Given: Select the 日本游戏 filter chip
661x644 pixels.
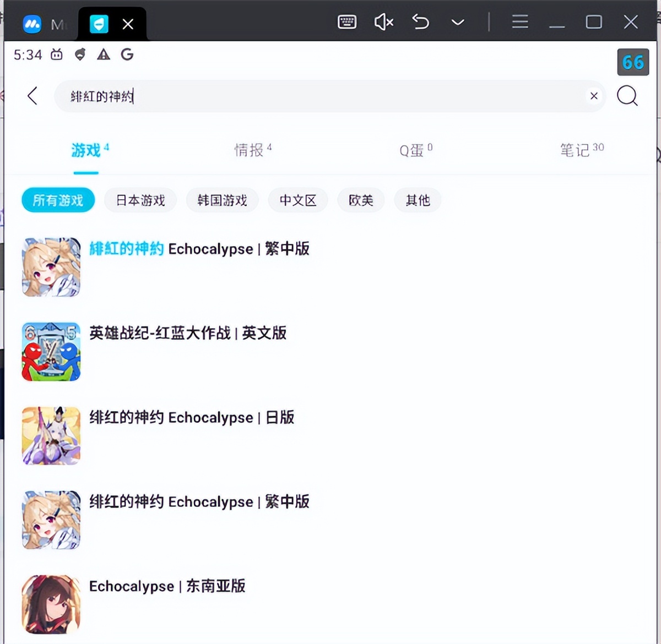Looking at the screenshot, I should (x=140, y=200).
